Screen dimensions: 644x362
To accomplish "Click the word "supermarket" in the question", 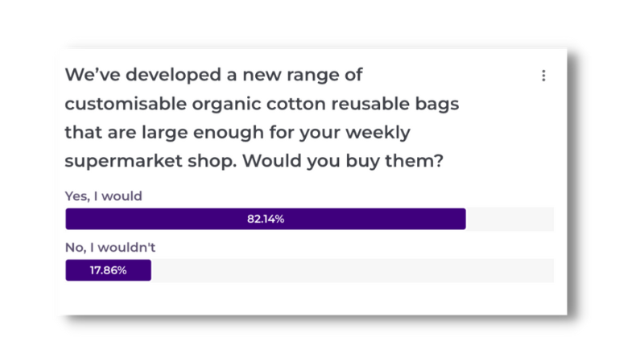I will click(x=124, y=162).
